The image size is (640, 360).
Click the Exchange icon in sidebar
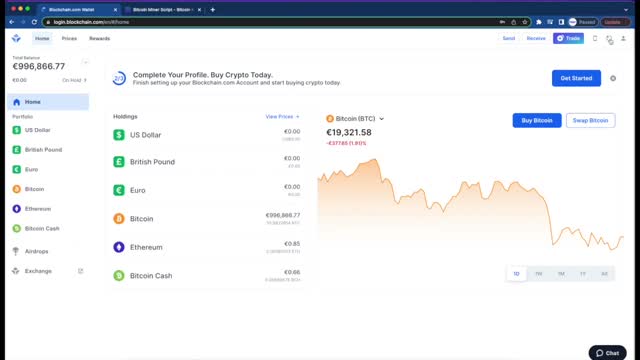tap(16, 271)
